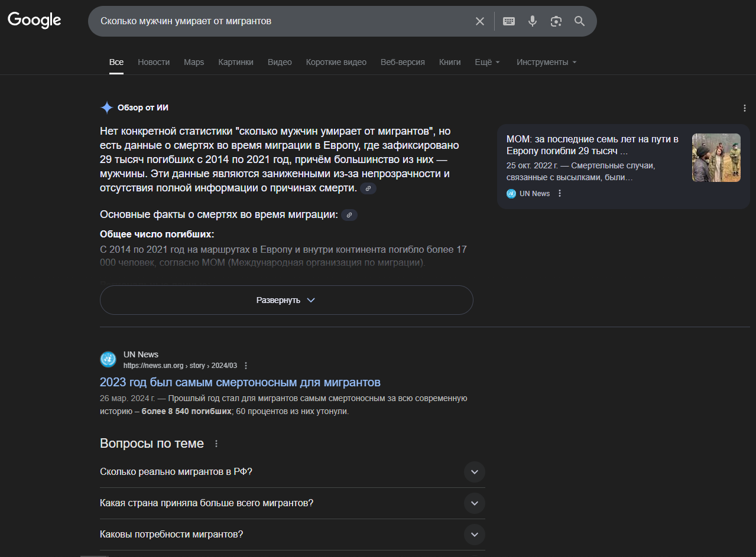Switch to the 'Картинки' tab
This screenshot has height=557, width=756.
[x=236, y=62]
